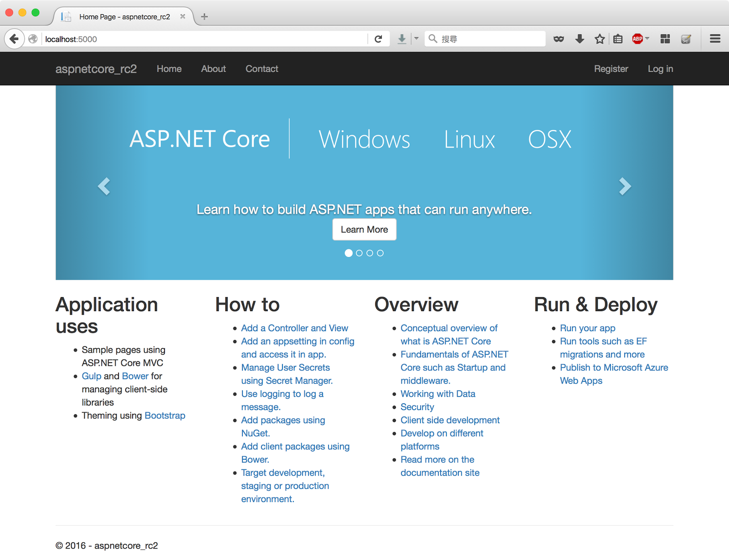Open Add a Controller and View link
This screenshot has width=729, height=560.
point(294,328)
